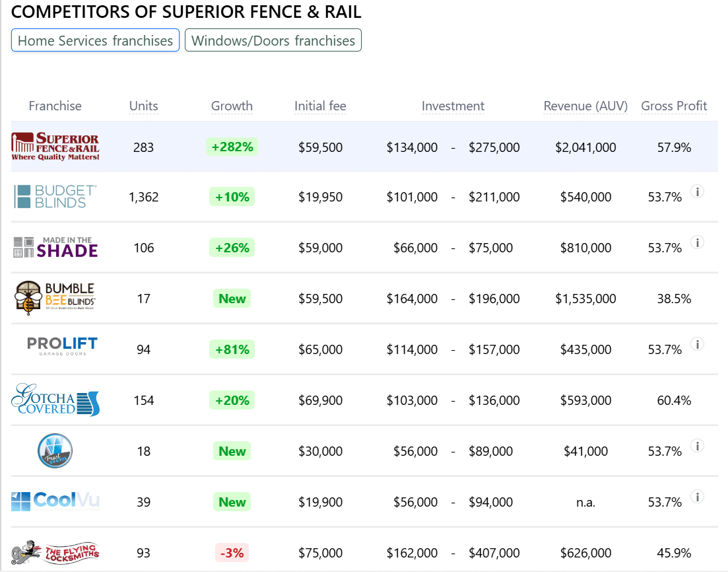Sort by the Growth column header

[232, 106]
